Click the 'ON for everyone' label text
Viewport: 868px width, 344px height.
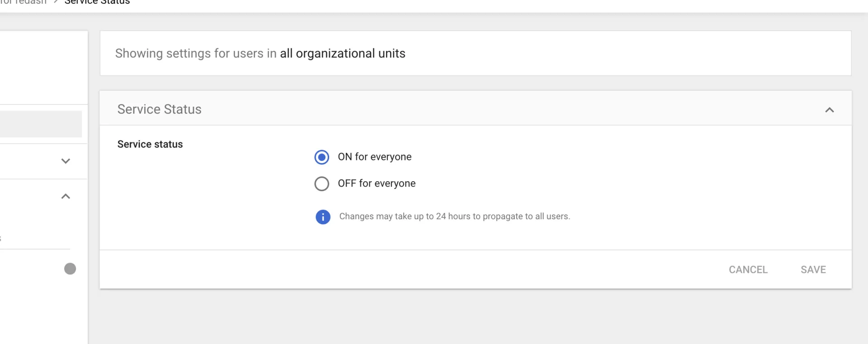point(374,157)
